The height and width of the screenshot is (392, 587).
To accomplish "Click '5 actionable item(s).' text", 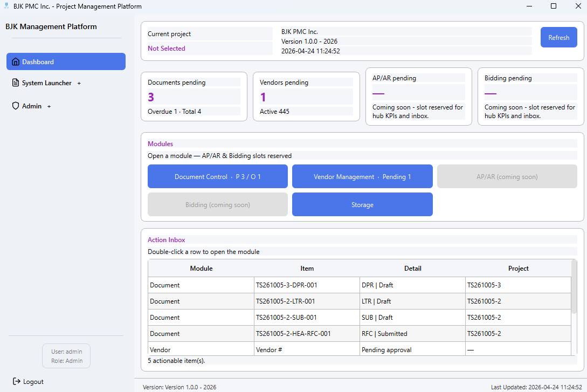I will click(176, 361).
